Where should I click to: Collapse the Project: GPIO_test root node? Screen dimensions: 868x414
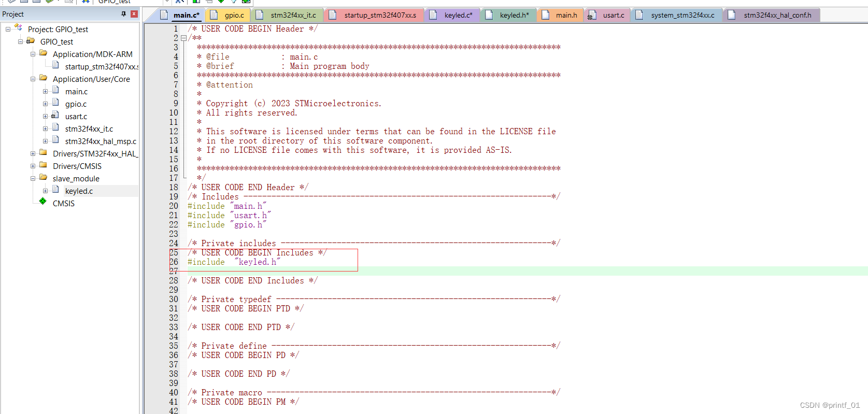pos(8,30)
